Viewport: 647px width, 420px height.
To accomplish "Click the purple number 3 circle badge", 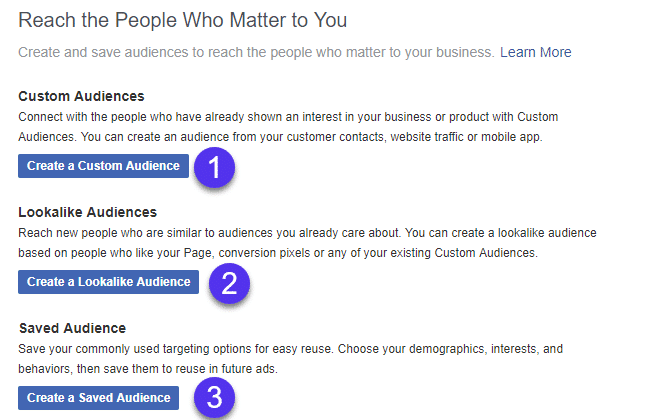I will (214, 399).
